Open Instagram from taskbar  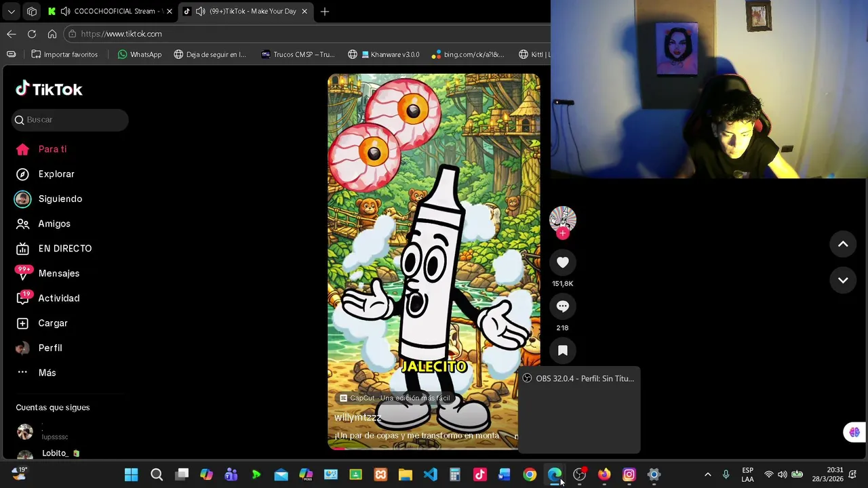coord(629,475)
